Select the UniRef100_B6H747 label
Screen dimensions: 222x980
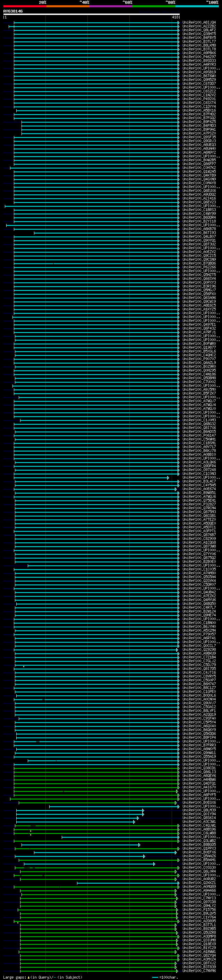click(199, 684)
